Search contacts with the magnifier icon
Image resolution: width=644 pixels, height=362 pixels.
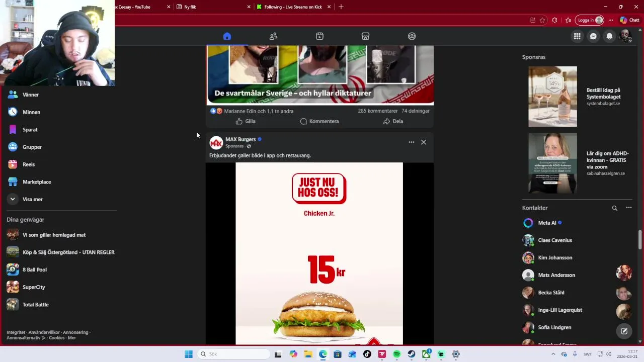pyautogui.click(x=614, y=208)
